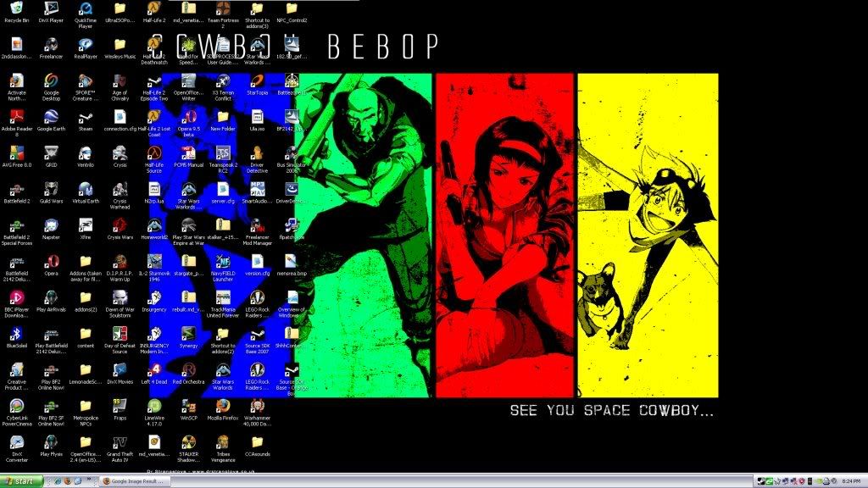Select the connection.cfg file
The image size is (868, 488).
120,120
